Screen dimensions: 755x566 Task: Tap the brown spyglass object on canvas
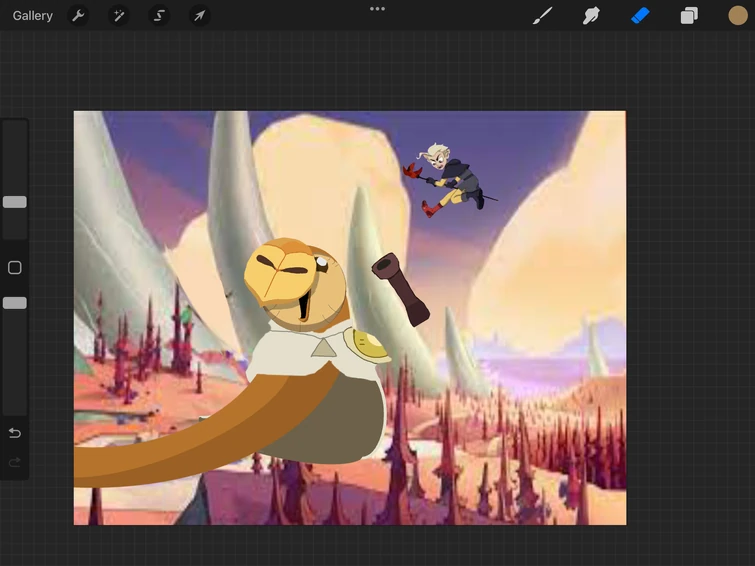[400, 288]
